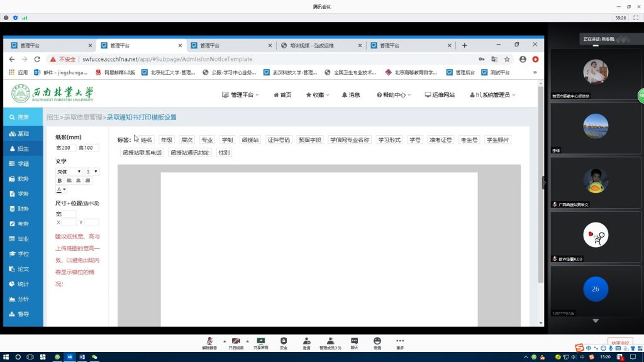The height and width of the screenshot is (362, 644).
Task: Reload the page in the browser
Action: (37, 59)
